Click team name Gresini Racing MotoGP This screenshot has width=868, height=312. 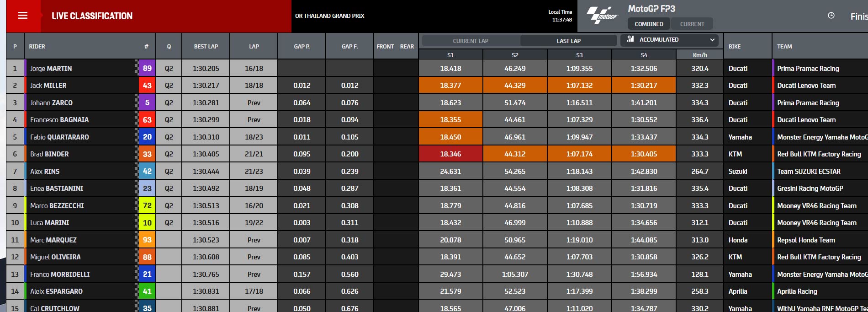pyautogui.click(x=810, y=188)
